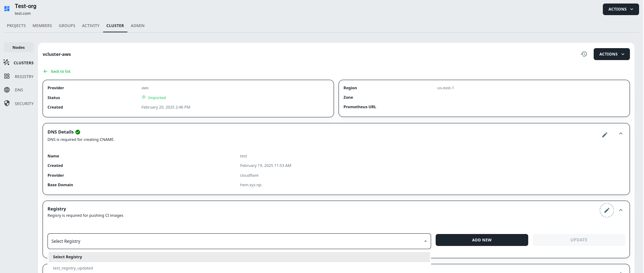Click the February 20, 2025 created date
The width and height of the screenshot is (644, 273).
click(166, 107)
